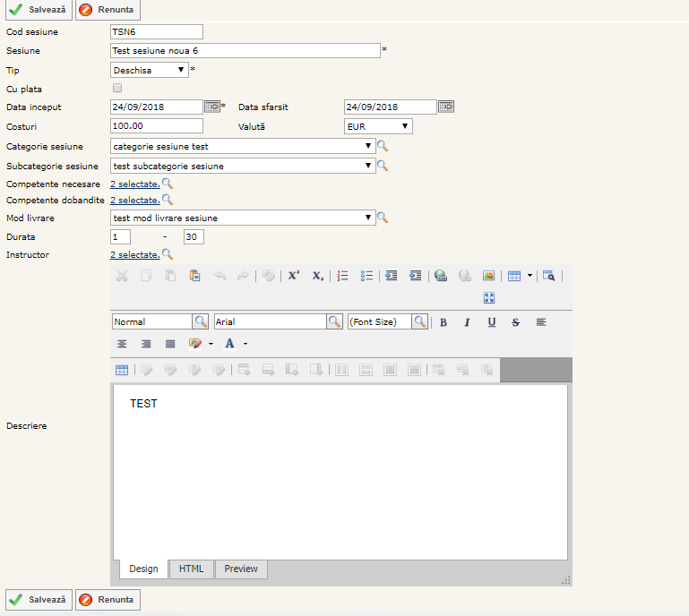The height and width of the screenshot is (616, 689).
Task: Open the Tip dropdown showing Deschisa
Action: point(150,70)
